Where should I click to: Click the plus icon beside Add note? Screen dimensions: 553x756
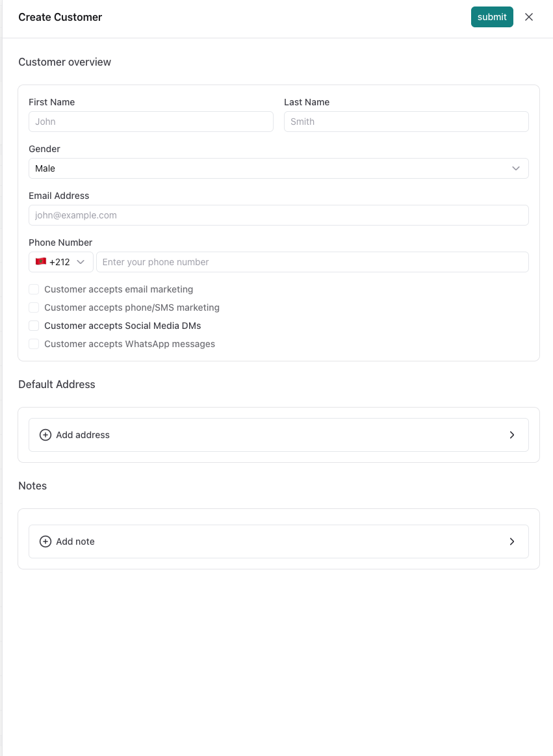click(x=45, y=541)
